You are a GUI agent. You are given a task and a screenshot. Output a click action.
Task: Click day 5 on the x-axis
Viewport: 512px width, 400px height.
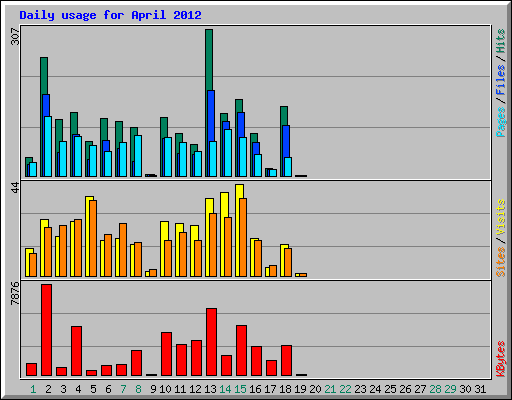pyautogui.click(x=93, y=389)
